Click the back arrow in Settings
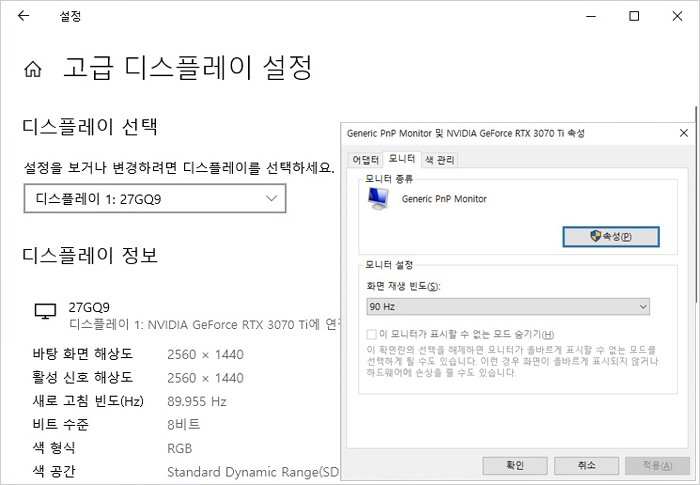The height and width of the screenshot is (485, 700). point(23,17)
